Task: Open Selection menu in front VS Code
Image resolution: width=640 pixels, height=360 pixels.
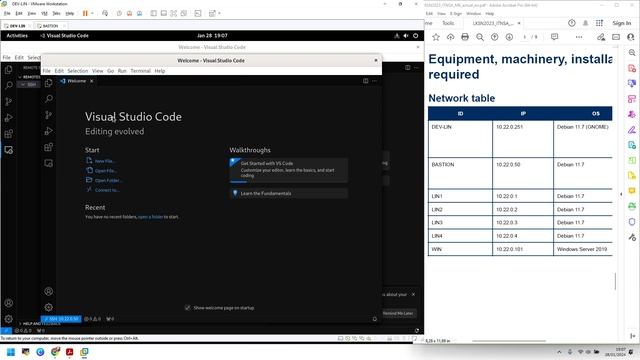Action: 78,71
